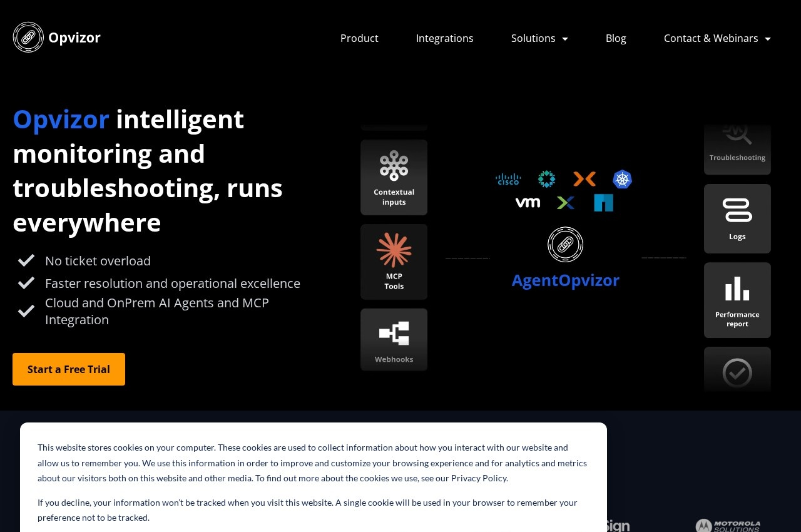Click the Opvizor logo icon
The image size is (801, 532).
[28, 38]
